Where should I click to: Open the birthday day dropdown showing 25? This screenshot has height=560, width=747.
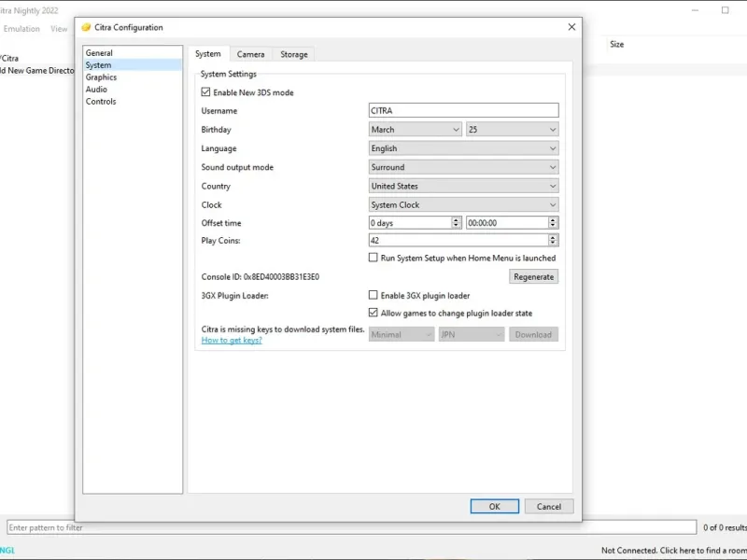[512, 130]
